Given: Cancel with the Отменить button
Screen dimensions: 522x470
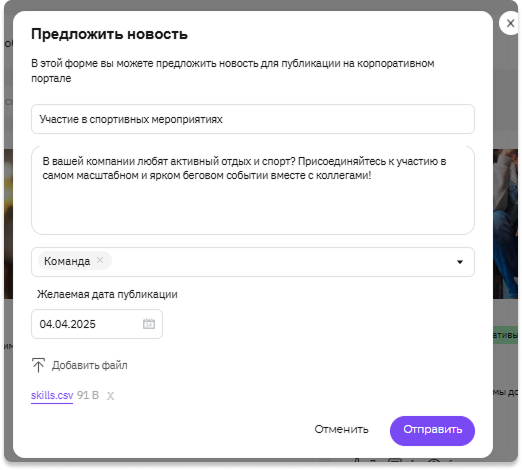Looking at the screenshot, I should click(341, 429).
